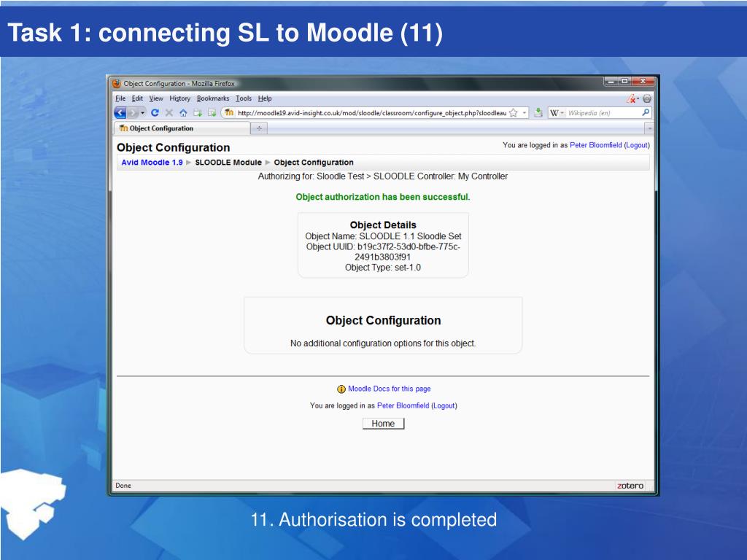Click the search magnifier icon

646,113
